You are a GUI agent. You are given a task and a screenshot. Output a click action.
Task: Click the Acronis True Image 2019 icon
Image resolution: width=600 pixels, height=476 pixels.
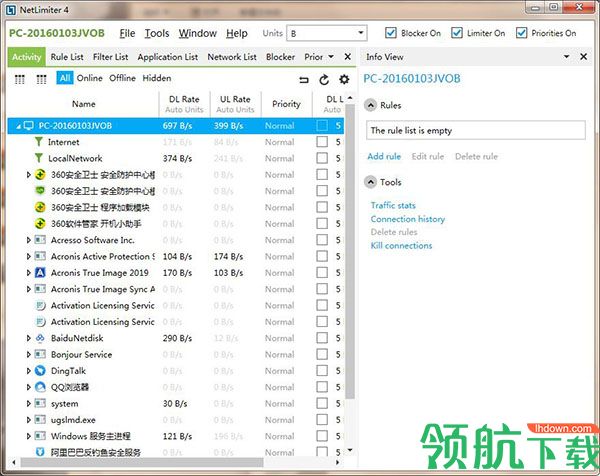pos(40,273)
